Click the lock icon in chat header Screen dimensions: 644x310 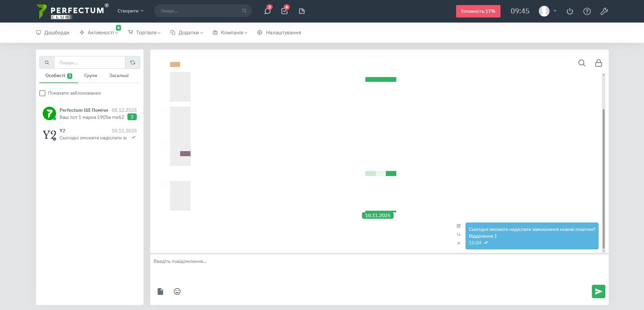(x=598, y=63)
